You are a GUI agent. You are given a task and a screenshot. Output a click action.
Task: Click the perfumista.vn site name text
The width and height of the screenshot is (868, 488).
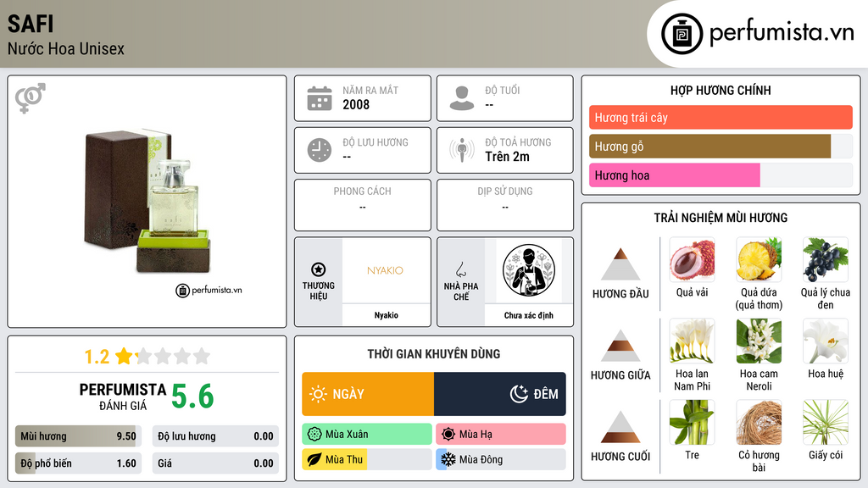click(782, 31)
